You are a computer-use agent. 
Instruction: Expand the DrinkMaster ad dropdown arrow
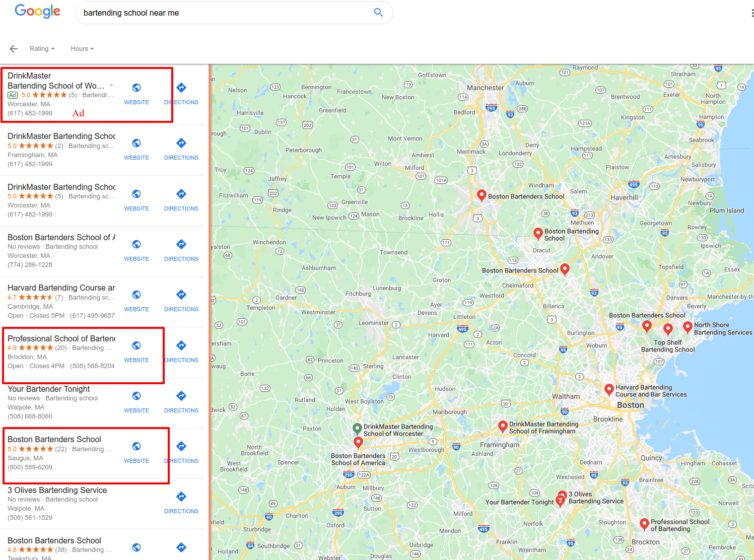point(111,85)
